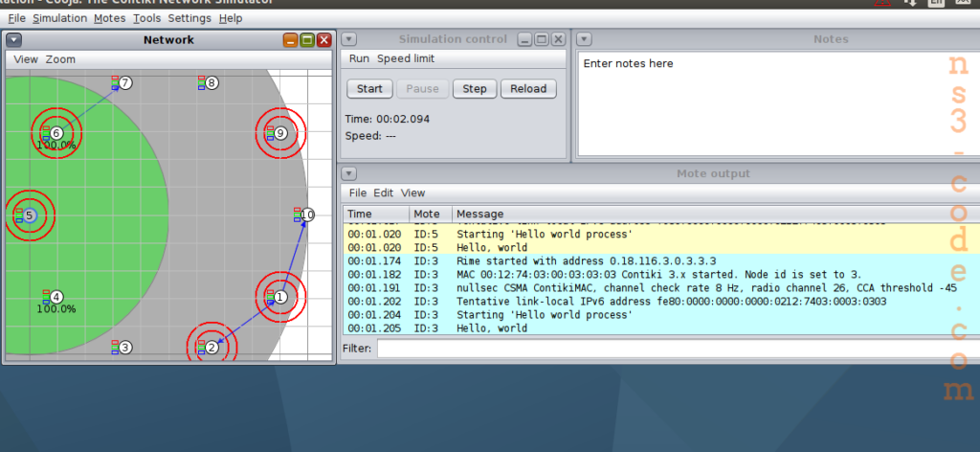Select mote 7 in the Network view
Viewport: 980px width, 452px height.
(x=125, y=82)
